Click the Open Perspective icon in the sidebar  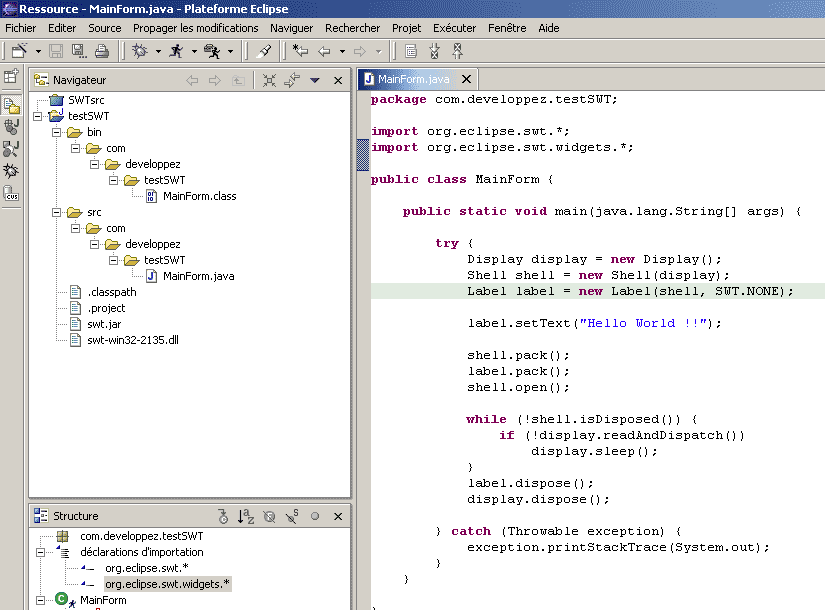[x=11, y=76]
